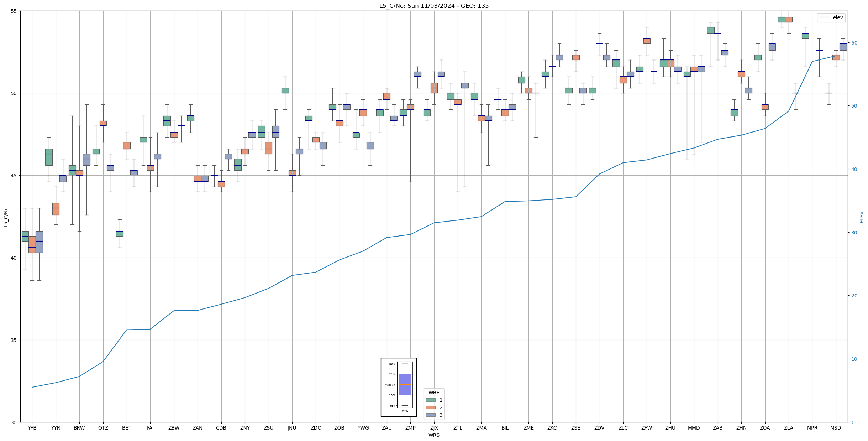
Task: Click the 'WRE' legend title
Action: pos(434,393)
